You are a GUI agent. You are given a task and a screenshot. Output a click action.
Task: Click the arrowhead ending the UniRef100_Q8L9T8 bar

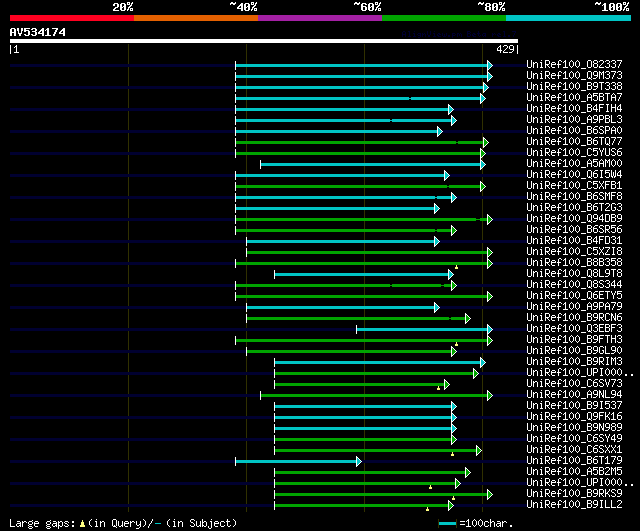coord(451,274)
